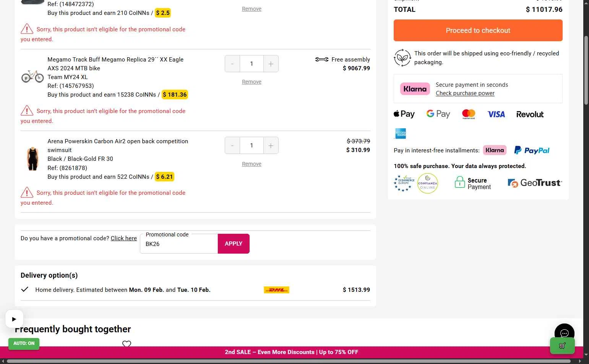Decrease quantity of Arena Powerskin swimsuit
Screen dimensions: 589x364
[x=232, y=146]
